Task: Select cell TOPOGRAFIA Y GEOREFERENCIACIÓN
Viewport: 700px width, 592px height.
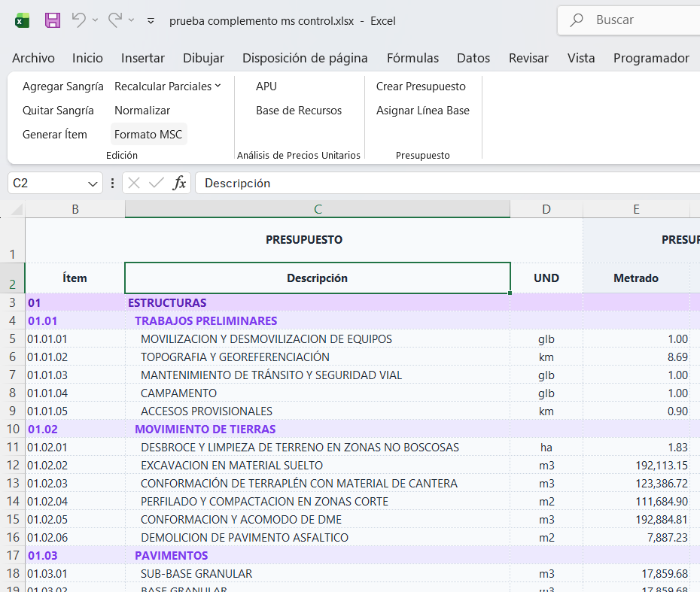Action: coord(318,357)
